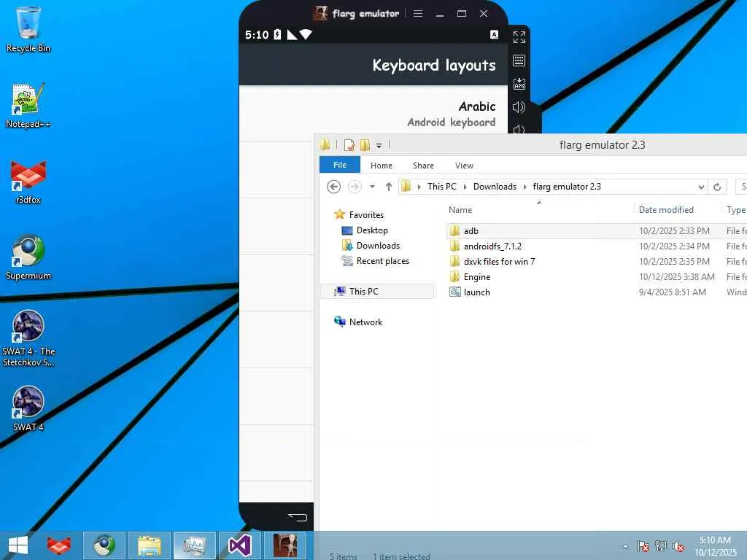Click the muted volume tray icon
This screenshot has width=747, height=560.
[x=678, y=546]
